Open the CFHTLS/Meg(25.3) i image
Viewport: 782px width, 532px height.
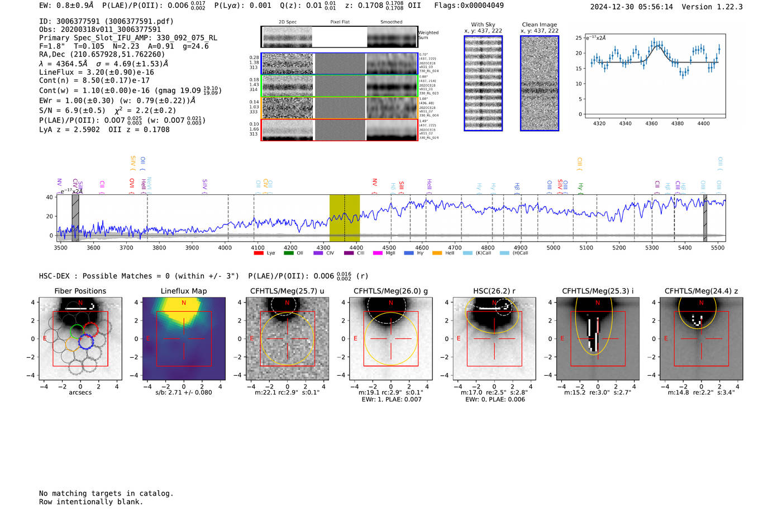click(x=598, y=339)
